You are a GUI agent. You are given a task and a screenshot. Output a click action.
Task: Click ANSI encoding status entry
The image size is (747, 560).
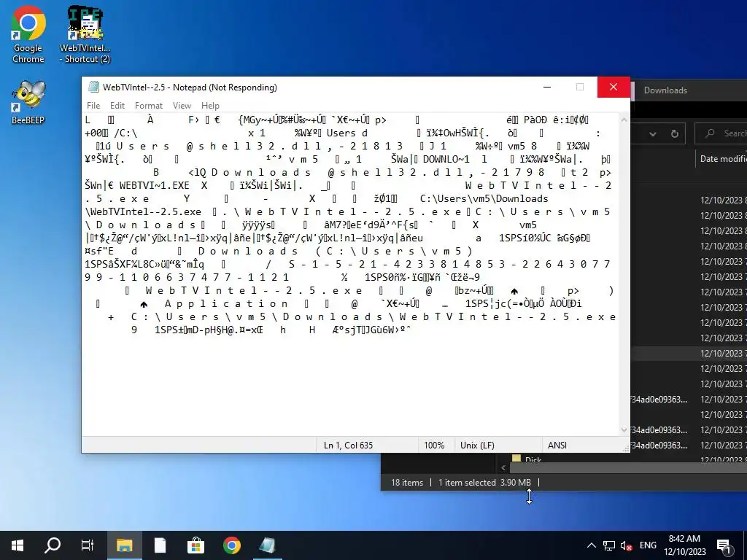(x=557, y=446)
